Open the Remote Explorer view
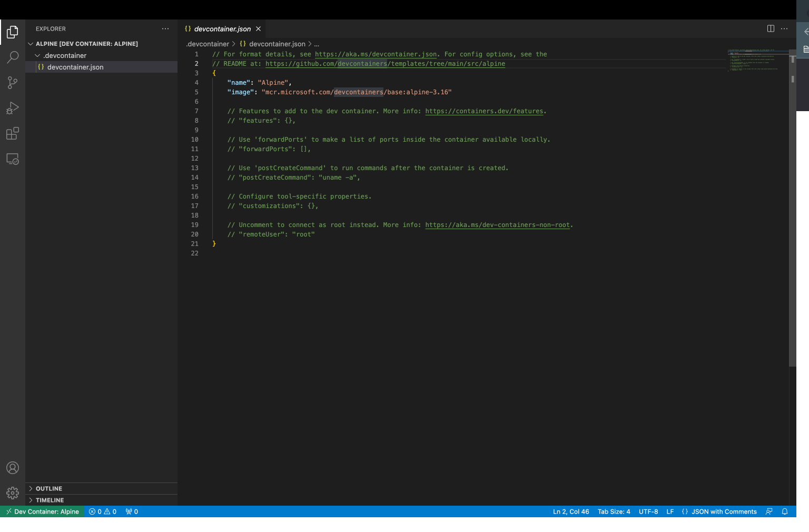The image size is (809, 532). (13, 159)
